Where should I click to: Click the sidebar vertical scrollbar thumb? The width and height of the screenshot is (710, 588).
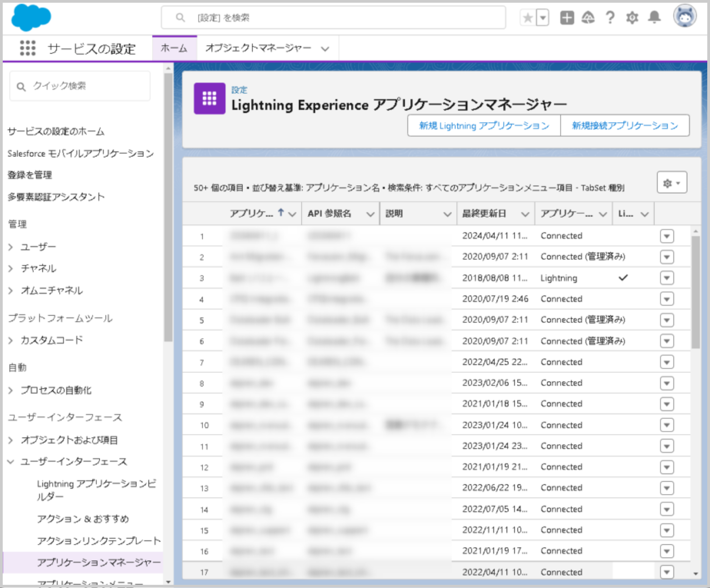coord(168,207)
